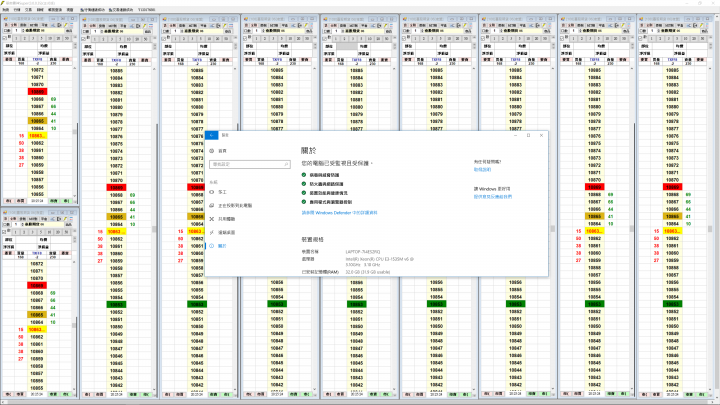Open the 多工 page in Settings sidebar
The height and width of the screenshot is (405, 720).
click(x=222, y=192)
